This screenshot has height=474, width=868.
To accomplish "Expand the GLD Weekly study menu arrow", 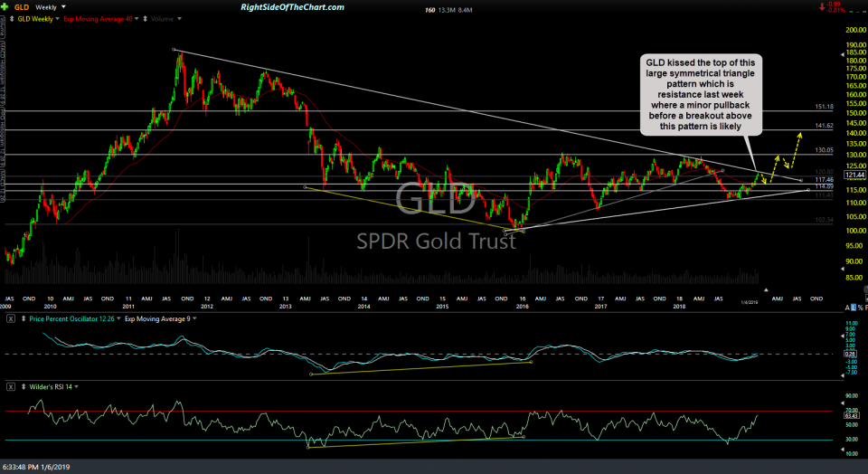I will tap(57, 19).
